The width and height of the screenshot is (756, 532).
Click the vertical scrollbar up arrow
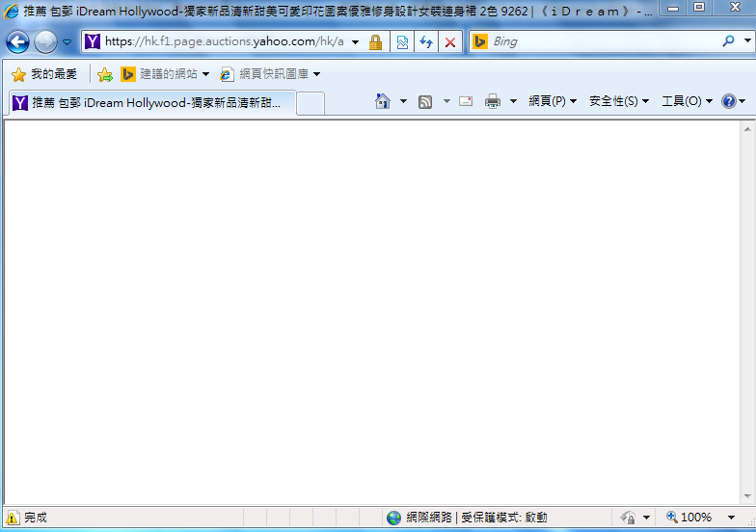coord(747,129)
